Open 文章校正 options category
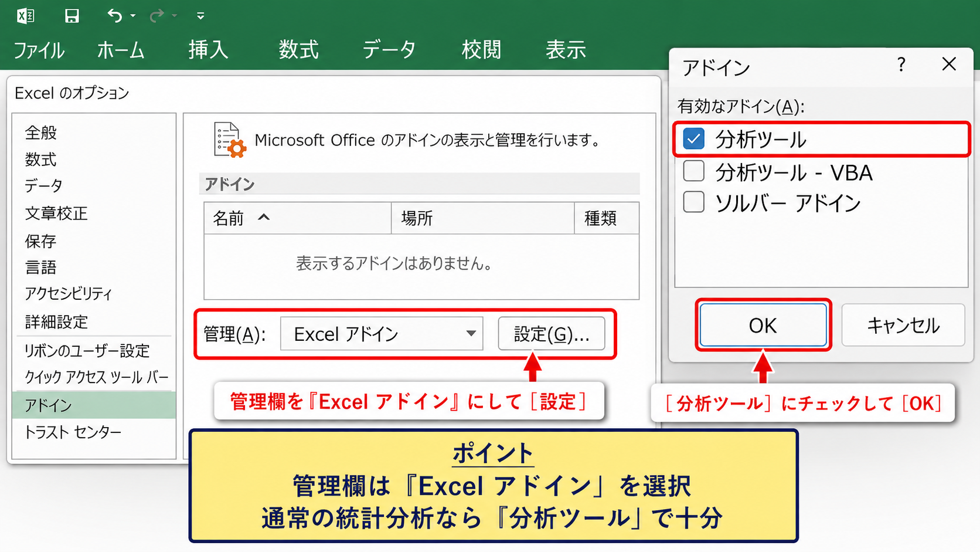Viewport: 980px width, 552px height. (x=94, y=214)
